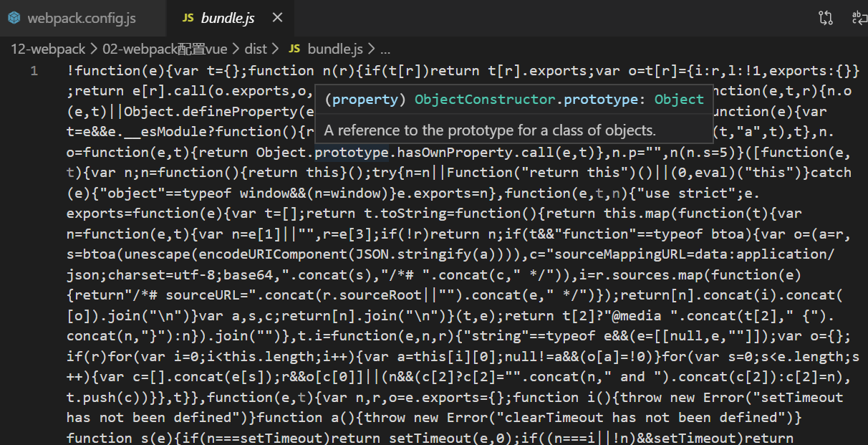The width and height of the screenshot is (868, 445).
Task: Click the word-wrap ab icon in editor toolbar
Action: [859, 19]
